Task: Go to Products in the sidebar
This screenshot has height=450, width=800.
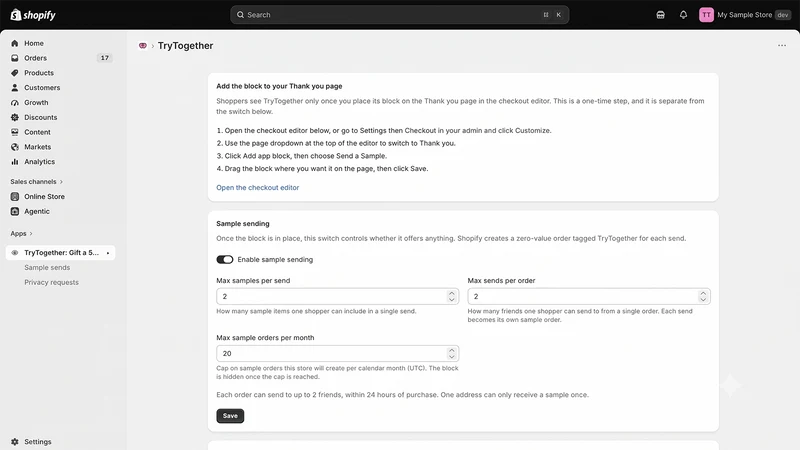Action: (39, 73)
